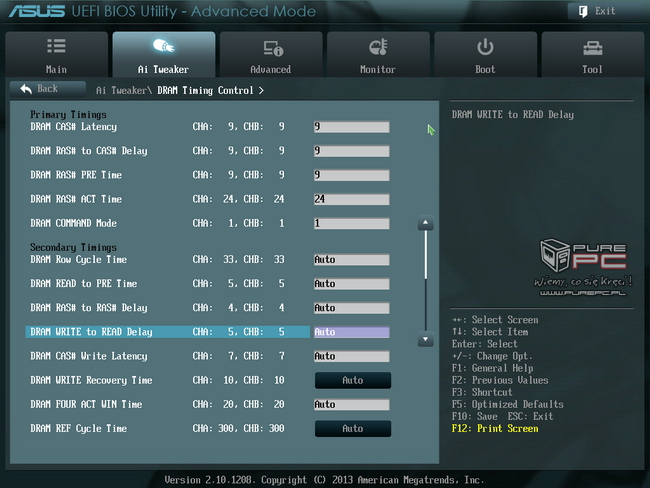
Task: Click the vertical scrollbar thumb
Action: (425, 255)
